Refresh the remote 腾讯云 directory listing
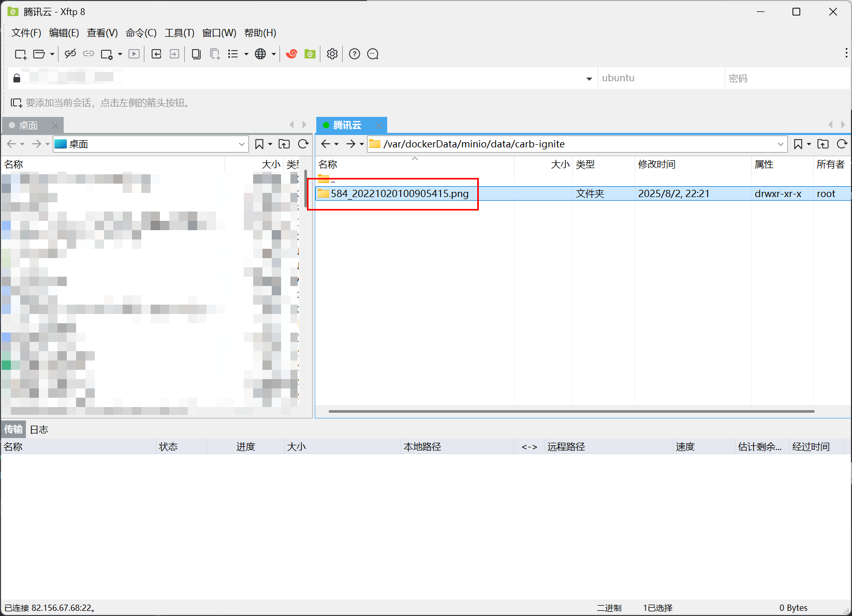The width and height of the screenshot is (852, 616). [842, 144]
